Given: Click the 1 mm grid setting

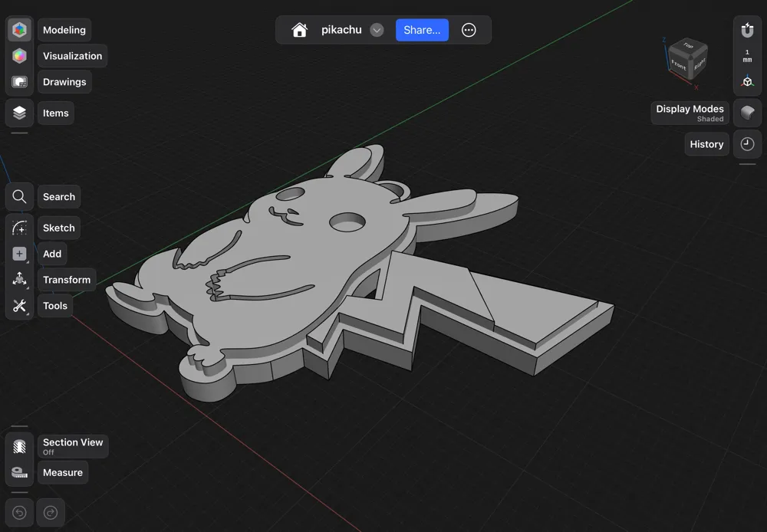Looking at the screenshot, I should (x=747, y=54).
